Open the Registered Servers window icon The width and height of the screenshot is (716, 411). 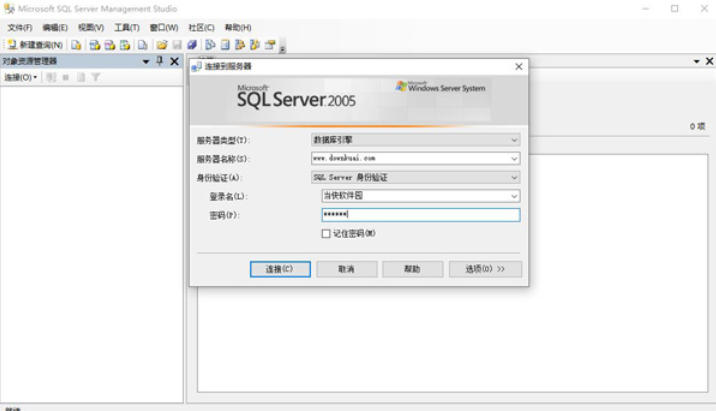pos(210,45)
